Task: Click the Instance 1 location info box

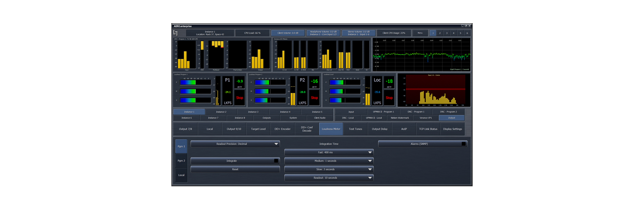Action: (x=210, y=33)
